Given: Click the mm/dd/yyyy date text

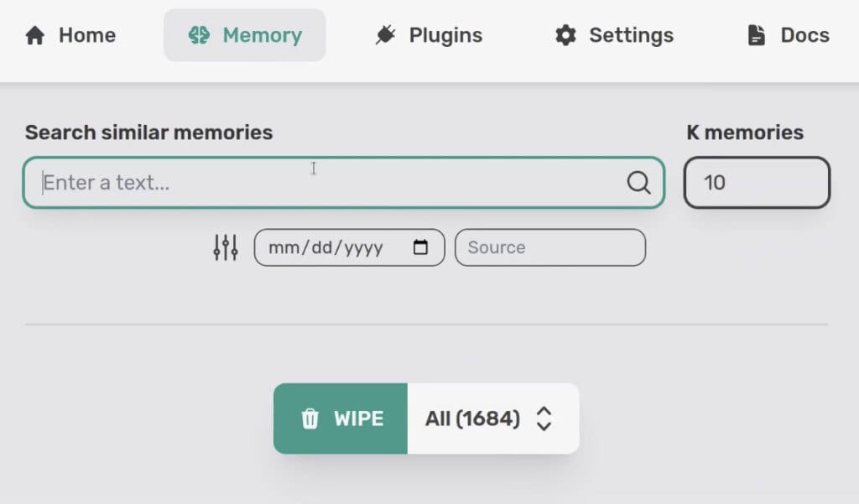Looking at the screenshot, I should click(325, 247).
